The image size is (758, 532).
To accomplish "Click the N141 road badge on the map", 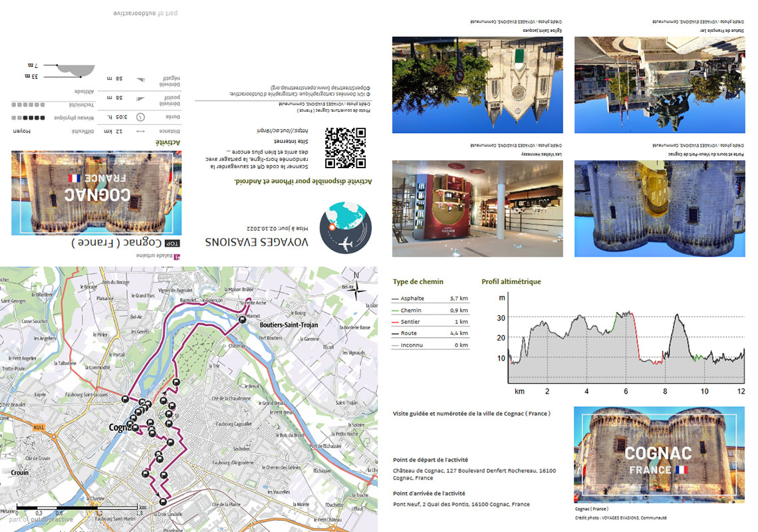I will click(x=39, y=427).
